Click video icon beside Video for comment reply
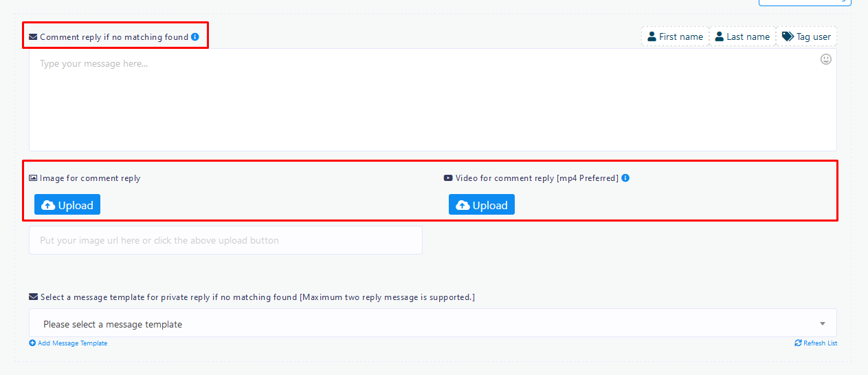 (448, 178)
